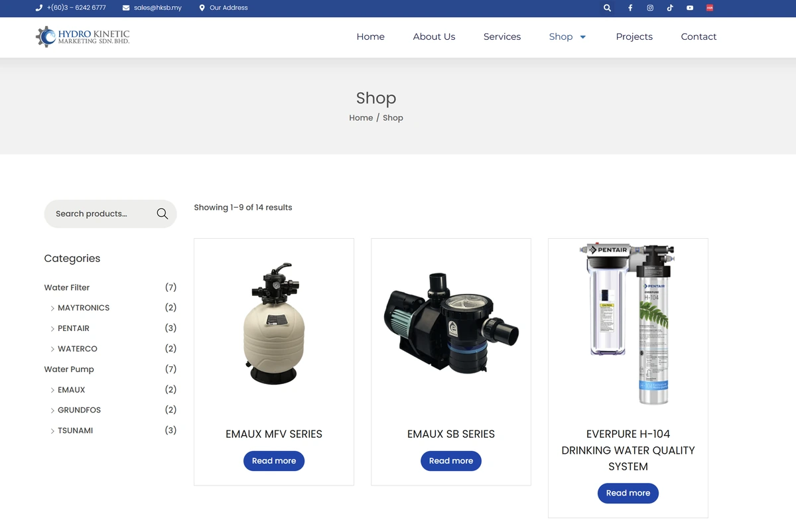This screenshot has width=796, height=532.
Task: Open the Our Address link
Action: click(229, 8)
